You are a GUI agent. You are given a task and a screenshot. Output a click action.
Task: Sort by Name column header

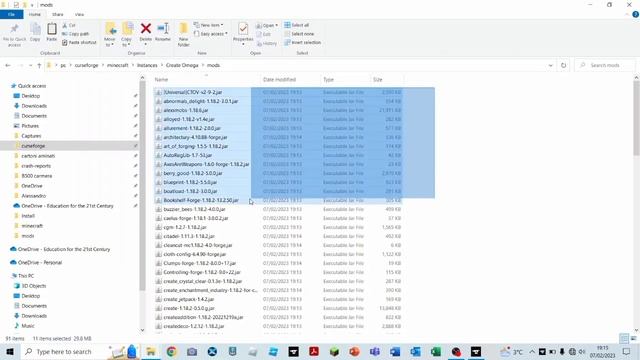(161, 80)
